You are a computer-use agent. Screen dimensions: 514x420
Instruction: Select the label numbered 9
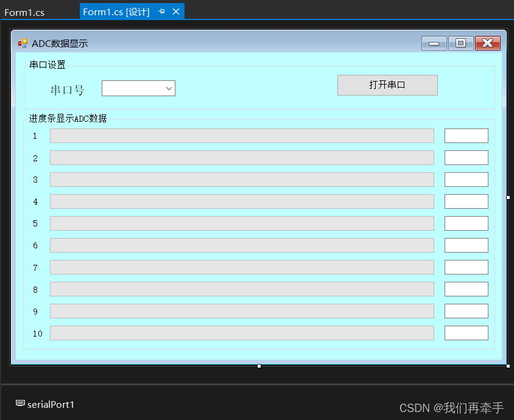coord(35,312)
